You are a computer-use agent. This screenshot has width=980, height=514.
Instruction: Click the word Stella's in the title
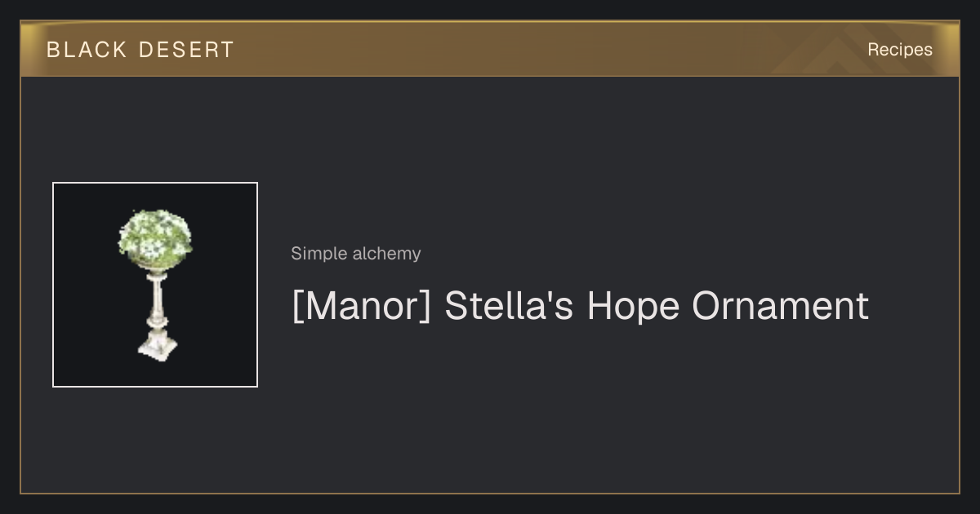click(509, 306)
